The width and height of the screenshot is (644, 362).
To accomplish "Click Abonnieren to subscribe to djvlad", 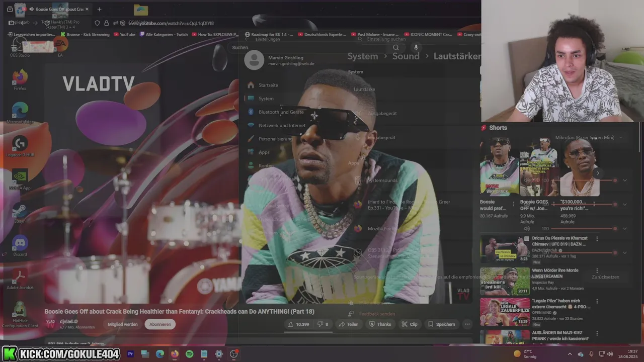I will click(160, 324).
